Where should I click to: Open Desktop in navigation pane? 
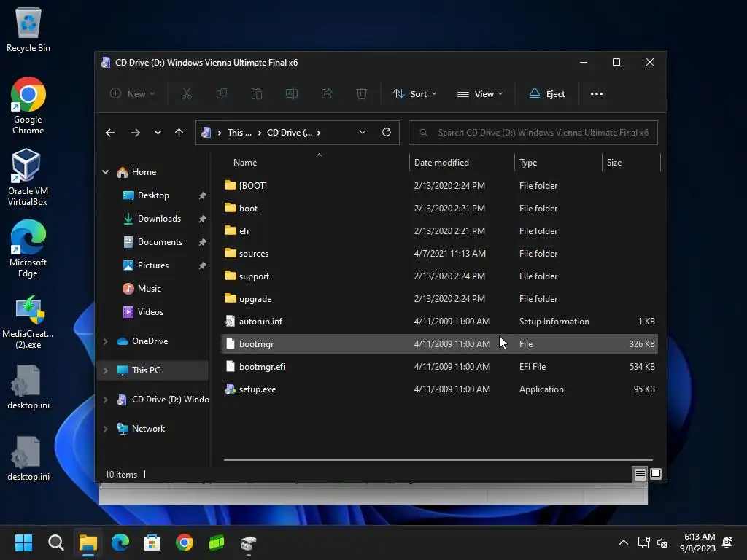[x=153, y=195]
